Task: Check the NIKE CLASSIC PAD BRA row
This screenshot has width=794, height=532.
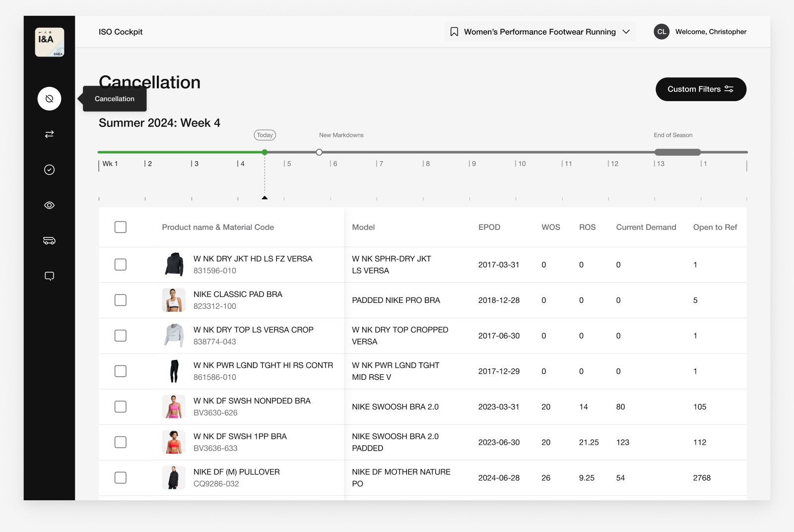Action: coord(121,300)
